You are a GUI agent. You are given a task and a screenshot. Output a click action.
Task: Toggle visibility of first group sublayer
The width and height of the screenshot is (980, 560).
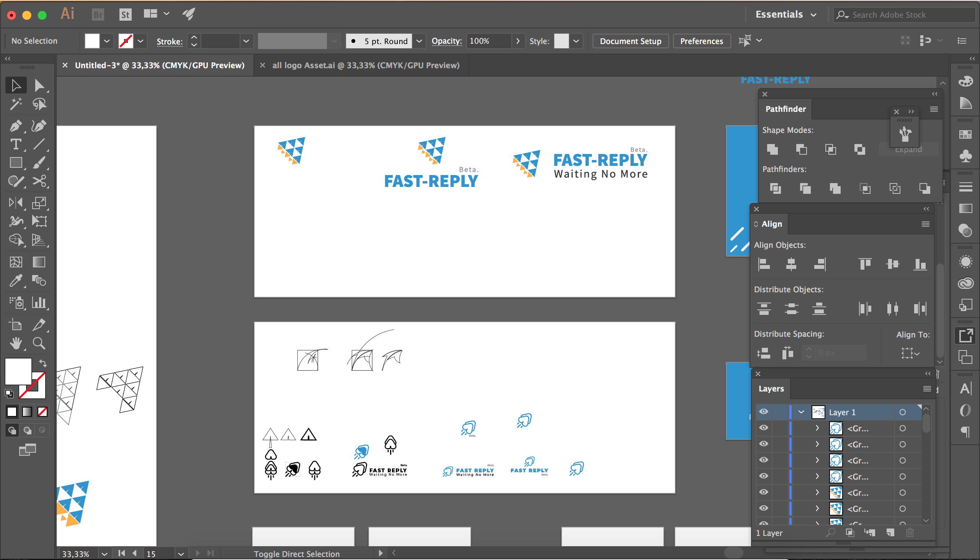(x=764, y=428)
